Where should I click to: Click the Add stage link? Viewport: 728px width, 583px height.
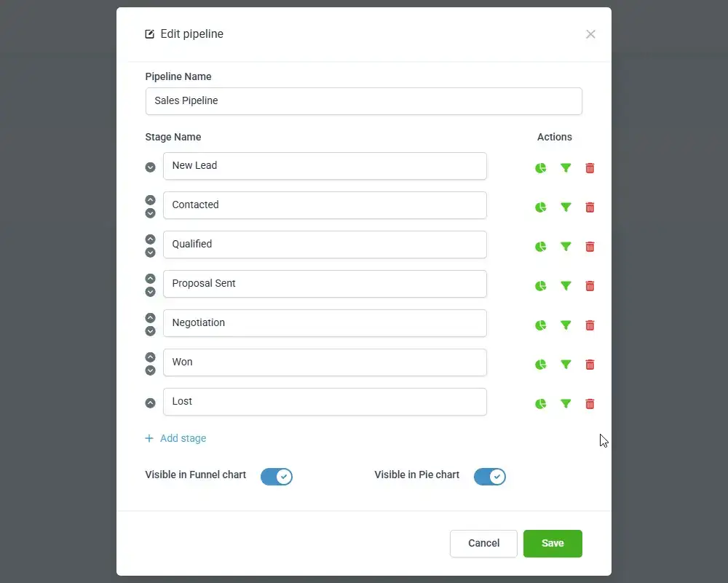tap(175, 438)
